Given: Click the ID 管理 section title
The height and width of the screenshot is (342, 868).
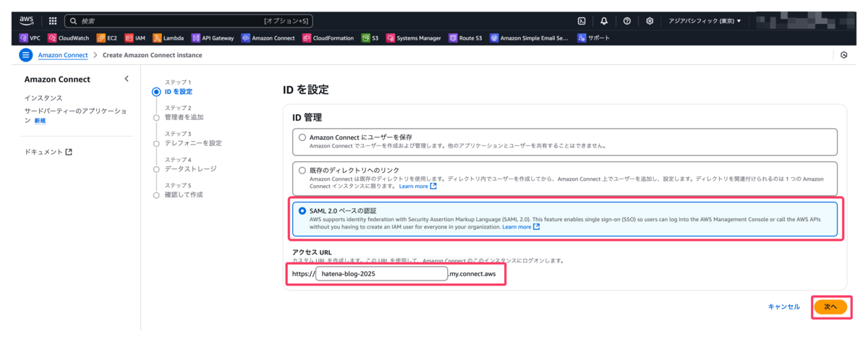Looking at the screenshot, I should (307, 117).
